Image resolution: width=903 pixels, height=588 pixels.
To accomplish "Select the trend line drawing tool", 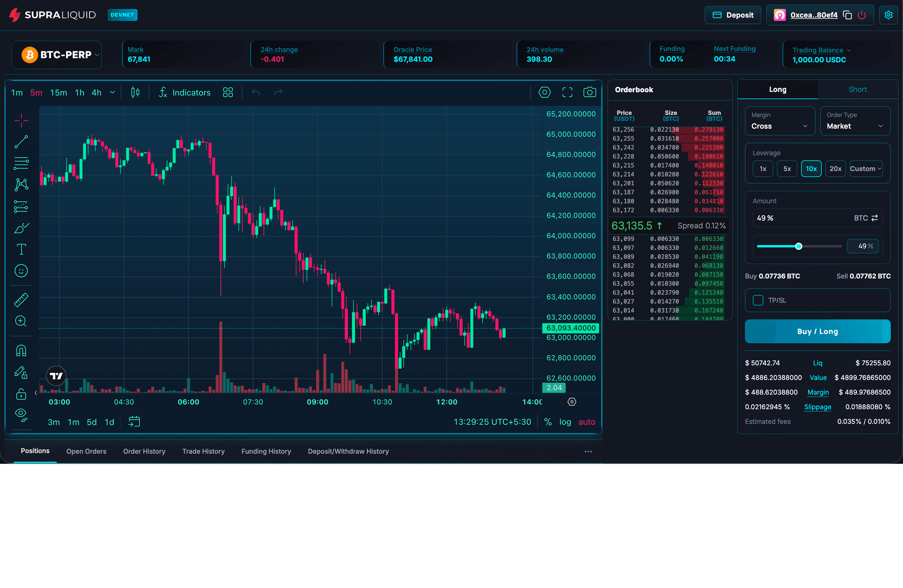I will click(21, 142).
